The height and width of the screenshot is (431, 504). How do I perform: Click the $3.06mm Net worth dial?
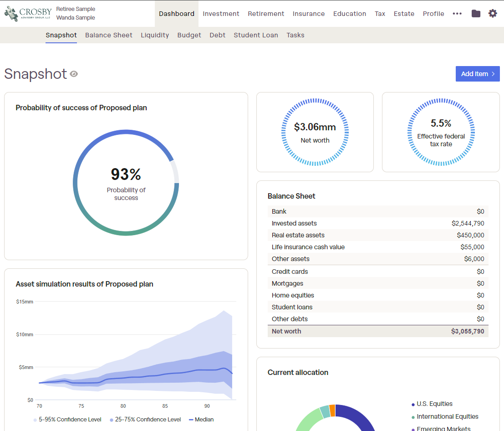(x=315, y=132)
